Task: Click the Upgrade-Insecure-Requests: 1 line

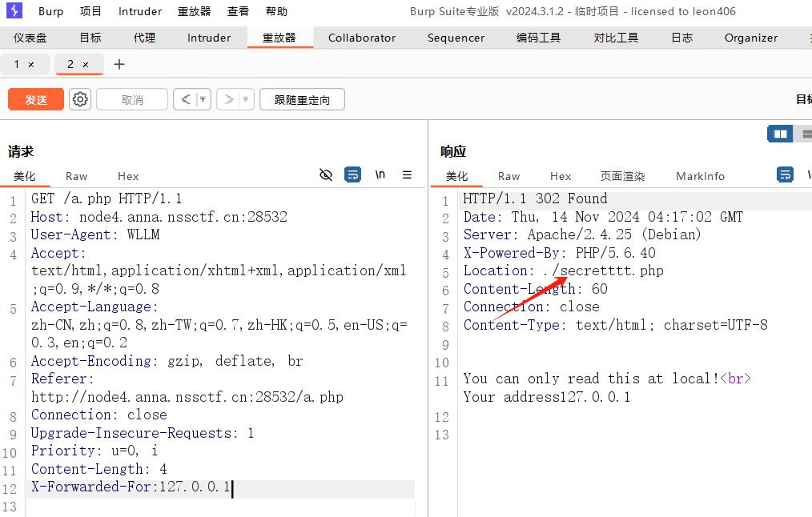Action: (143, 433)
